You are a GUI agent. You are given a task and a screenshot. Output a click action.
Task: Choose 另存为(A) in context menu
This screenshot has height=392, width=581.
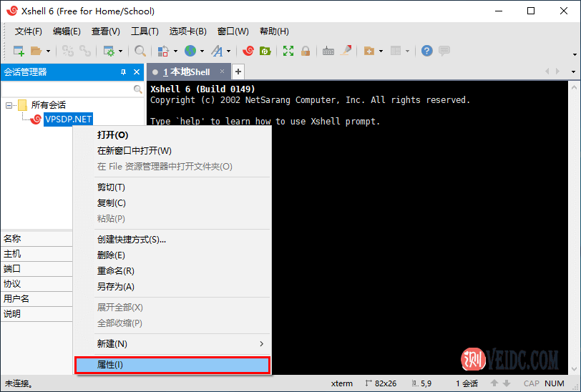tap(172, 287)
